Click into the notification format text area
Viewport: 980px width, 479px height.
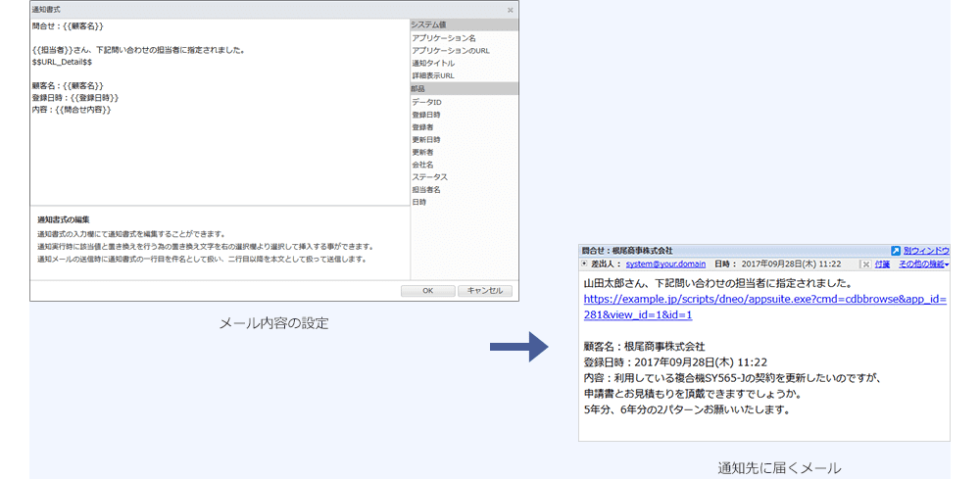coord(220,112)
